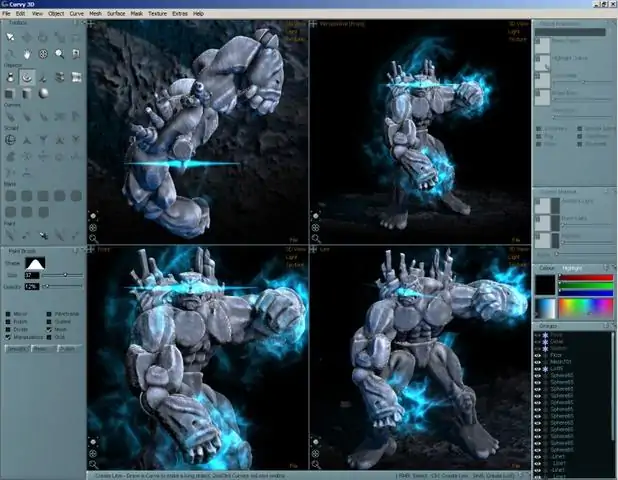618x480 pixels.
Task: Toggle visibility of Mesh701 in Groups
Action: 537,362
